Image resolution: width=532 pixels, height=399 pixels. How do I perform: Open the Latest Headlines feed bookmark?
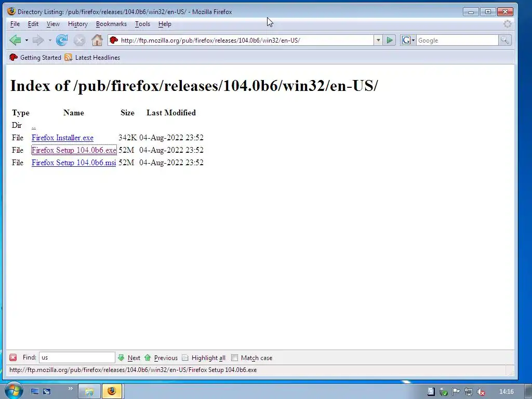[92, 57]
